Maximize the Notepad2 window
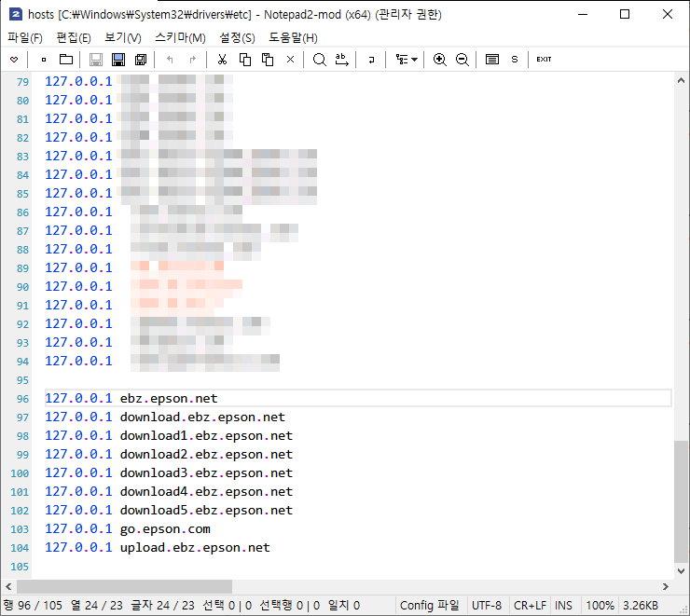Viewport: 690px width, 616px height. tap(625, 14)
